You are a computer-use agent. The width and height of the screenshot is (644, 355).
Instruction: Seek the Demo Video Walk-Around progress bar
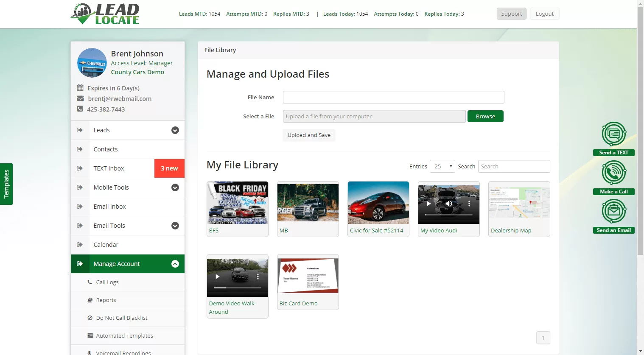[x=237, y=288]
